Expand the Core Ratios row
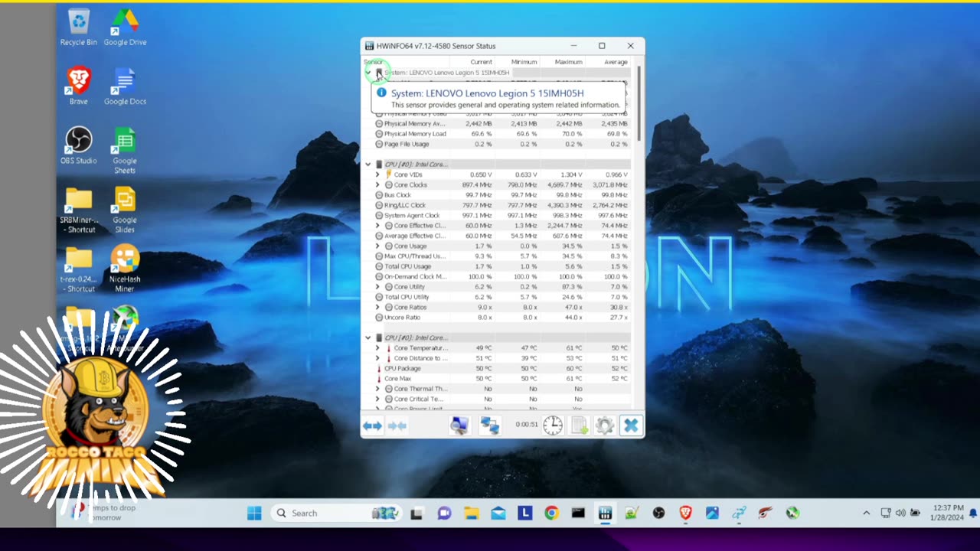Image resolution: width=980 pixels, height=551 pixels. [x=377, y=307]
